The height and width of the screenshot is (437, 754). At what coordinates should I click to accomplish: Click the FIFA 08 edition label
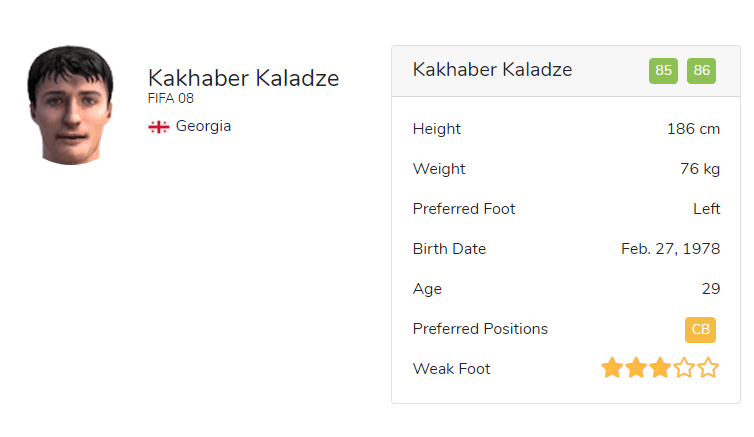[x=171, y=99]
